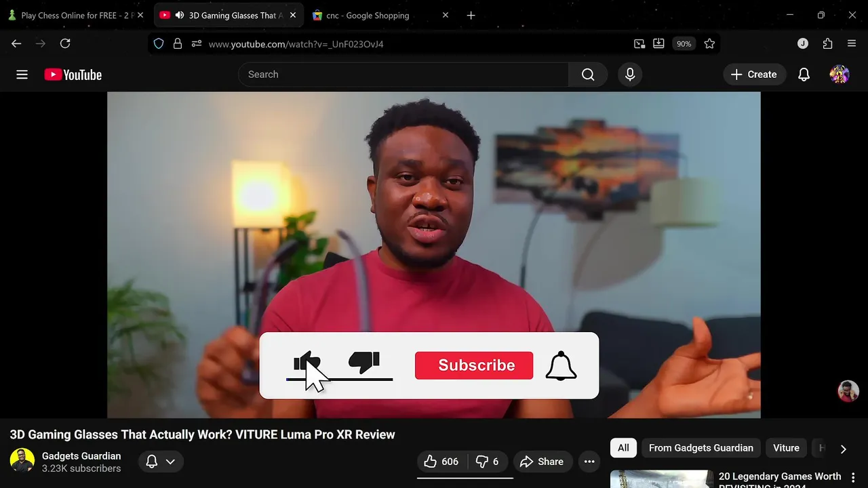Open 20 Legendary Games video thumbnail
The image size is (868, 488).
[x=662, y=479]
